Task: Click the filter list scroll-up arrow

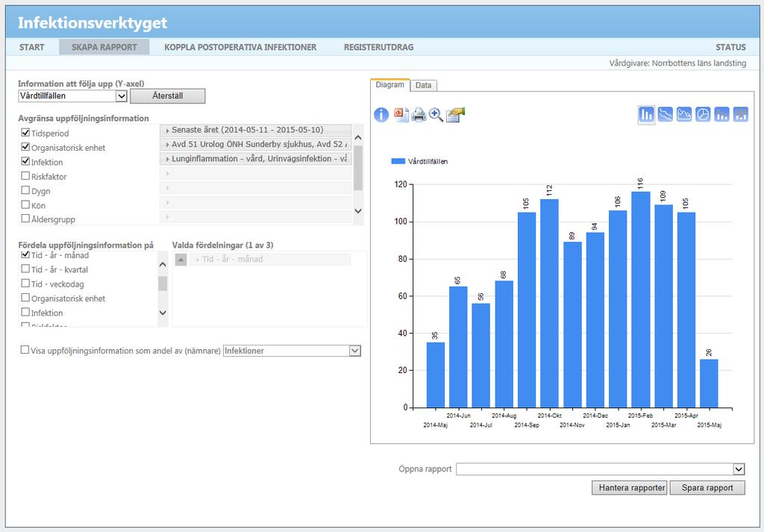Action: (x=358, y=137)
